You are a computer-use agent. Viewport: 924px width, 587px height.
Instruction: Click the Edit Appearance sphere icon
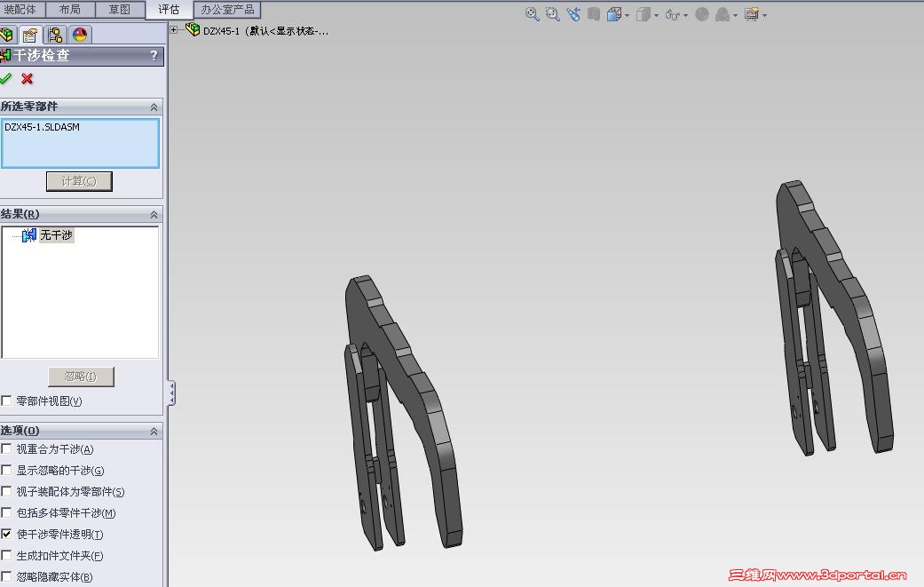pos(702,15)
